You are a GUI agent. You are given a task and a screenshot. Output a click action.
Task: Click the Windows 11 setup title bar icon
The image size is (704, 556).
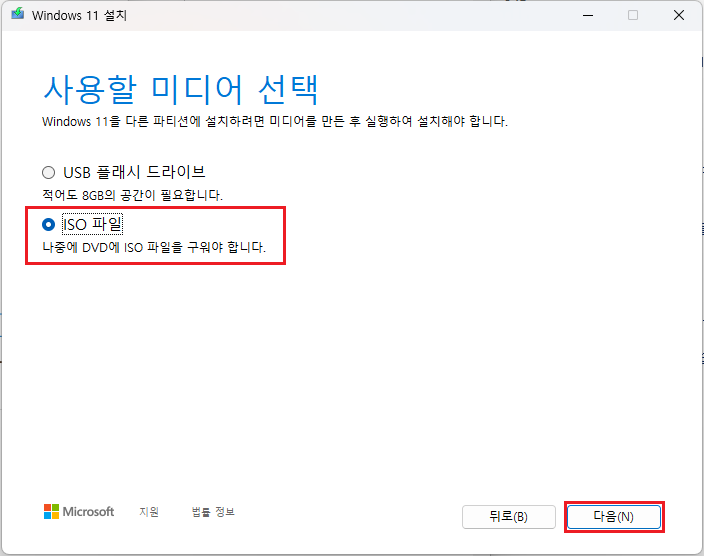tap(18, 14)
